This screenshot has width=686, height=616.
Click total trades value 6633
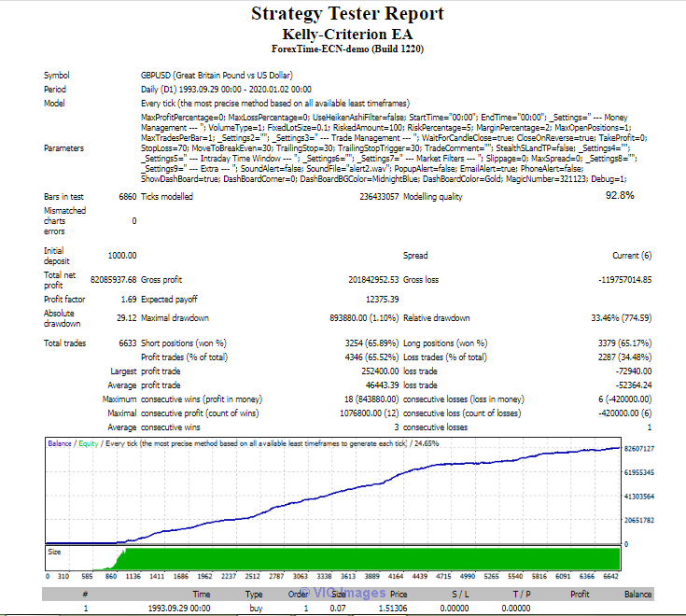(127, 343)
